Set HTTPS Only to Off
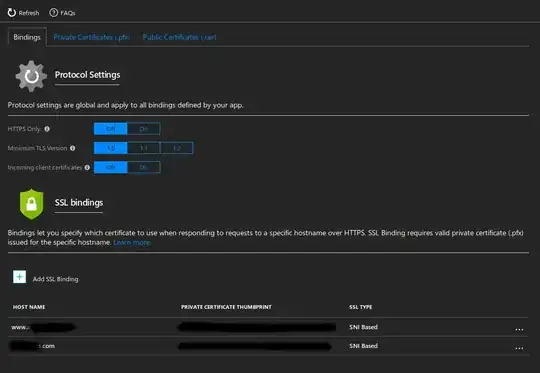 tap(111, 129)
